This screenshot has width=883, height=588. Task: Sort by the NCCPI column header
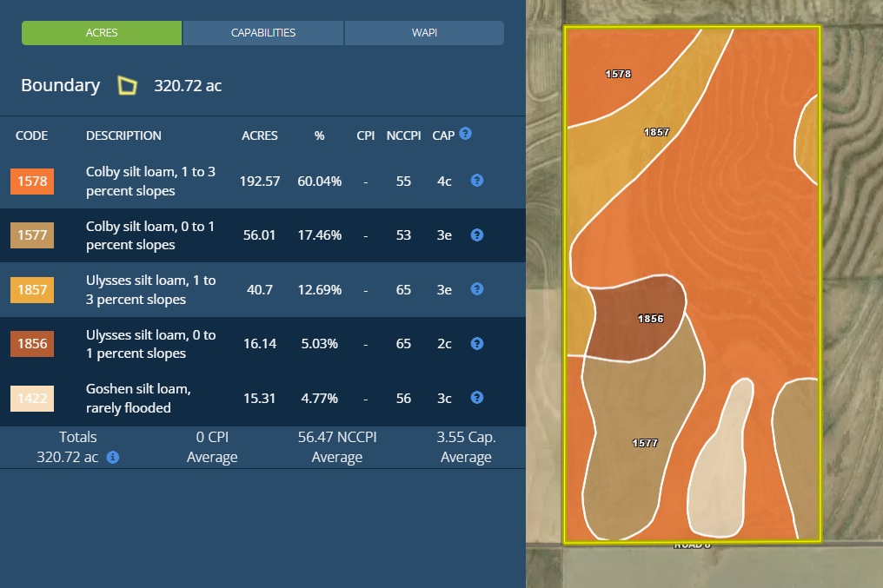[403, 135]
